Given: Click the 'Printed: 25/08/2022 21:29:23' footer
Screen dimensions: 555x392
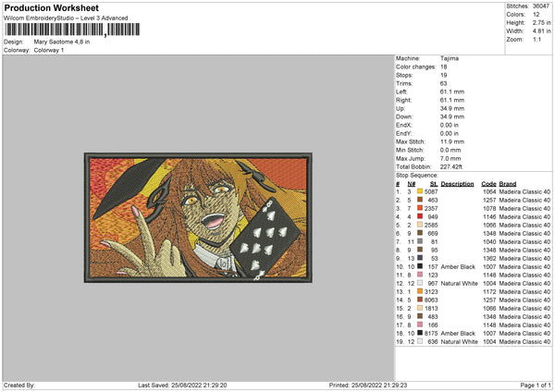Looking at the screenshot, I should [368, 385].
